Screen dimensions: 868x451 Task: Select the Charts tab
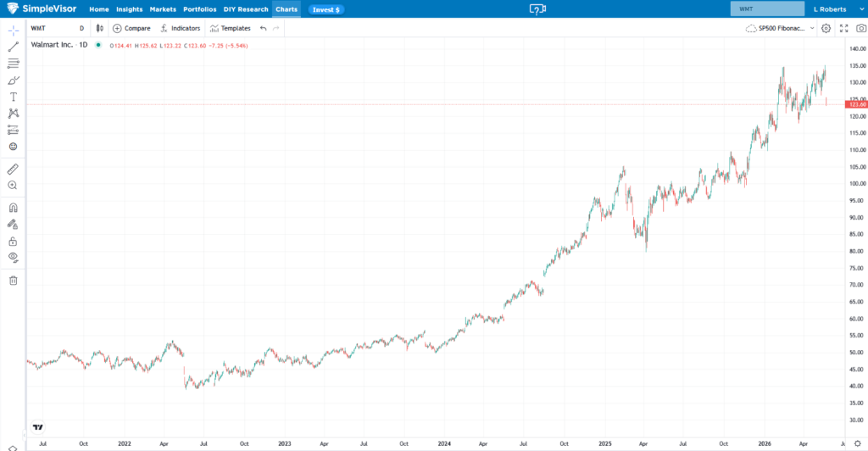287,9
